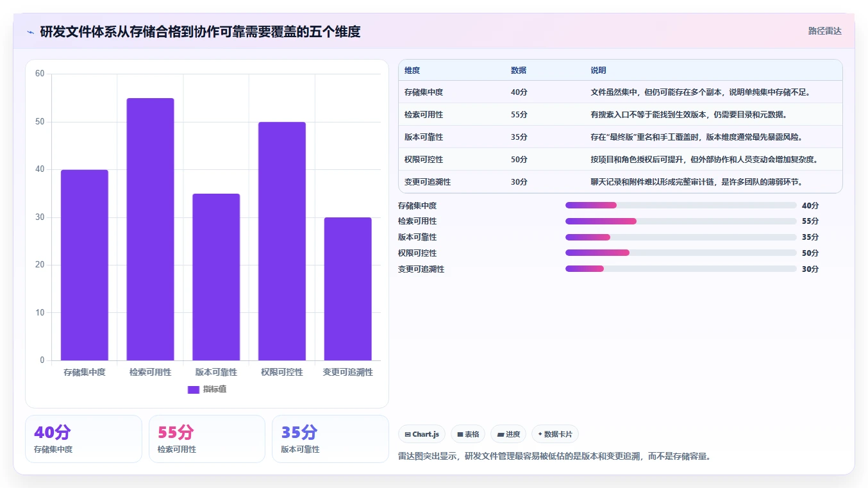Click the 30 y-axis tick label

pos(40,217)
